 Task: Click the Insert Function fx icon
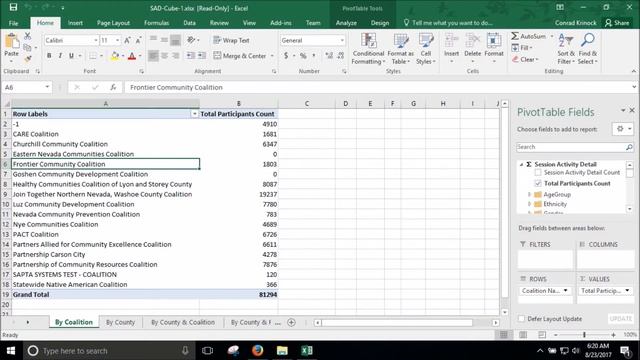[113, 87]
